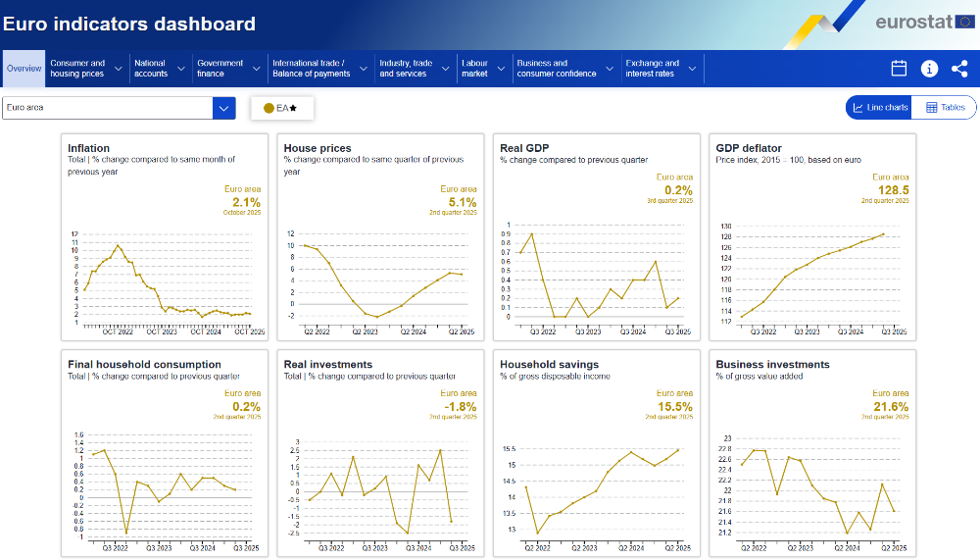This screenshot has width=980, height=560.
Task: Select the Overview tab
Action: pyautogui.click(x=24, y=69)
